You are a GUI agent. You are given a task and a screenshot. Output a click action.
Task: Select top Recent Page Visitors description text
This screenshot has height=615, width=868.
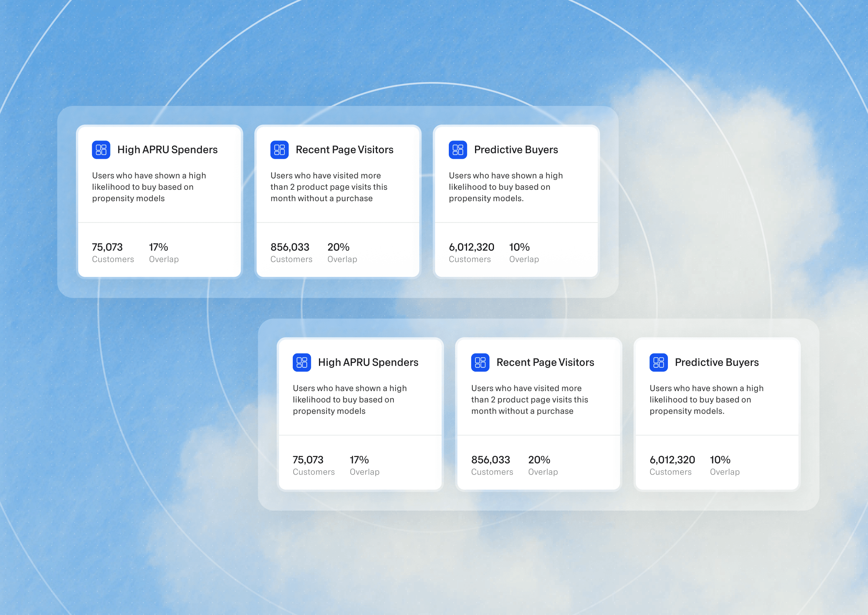click(329, 187)
